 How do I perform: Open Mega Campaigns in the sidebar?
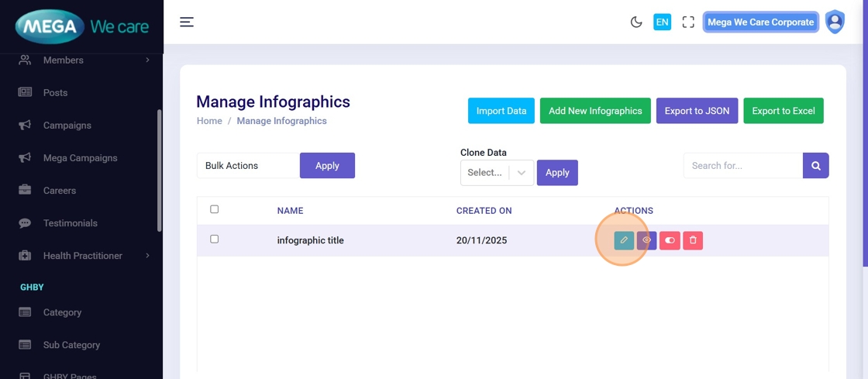point(80,158)
